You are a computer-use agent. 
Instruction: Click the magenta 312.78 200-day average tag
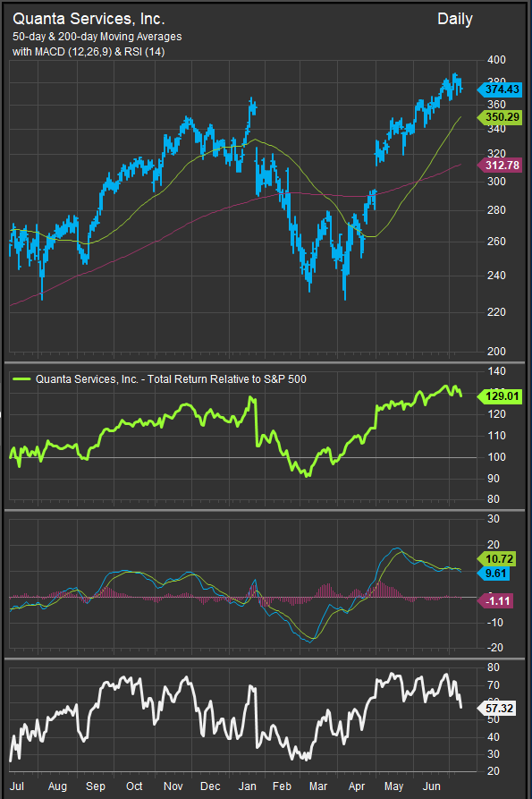pos(500,166)
